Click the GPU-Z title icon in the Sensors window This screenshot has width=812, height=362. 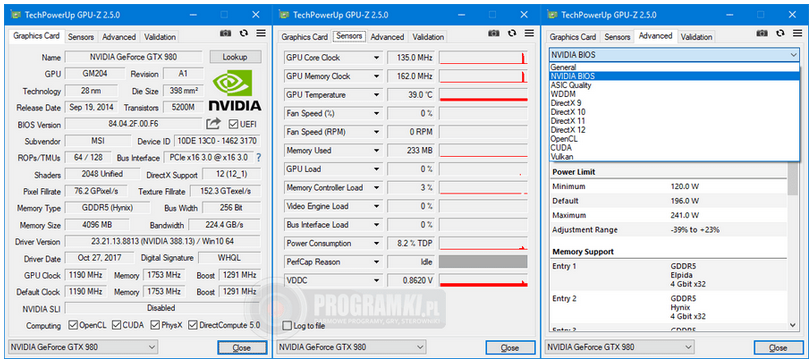point(283,15)
